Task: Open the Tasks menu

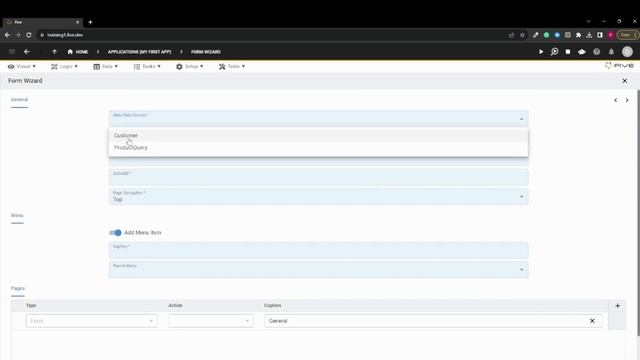Action: [147, 67]
